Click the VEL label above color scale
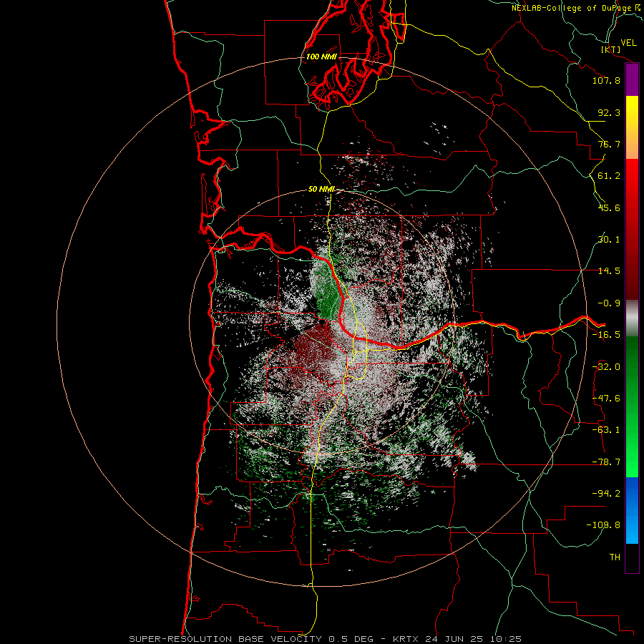Image resolution: width=644 pixels, height=644 pixels. point(629,43)
